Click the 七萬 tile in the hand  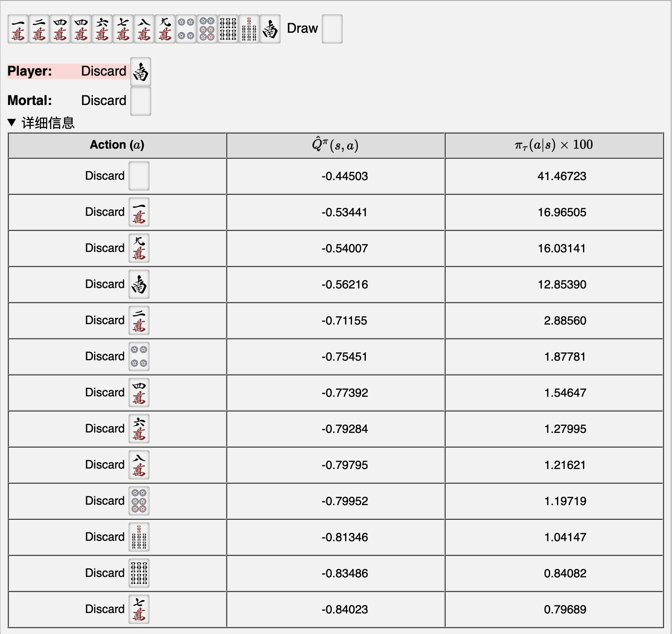[123, 29]
